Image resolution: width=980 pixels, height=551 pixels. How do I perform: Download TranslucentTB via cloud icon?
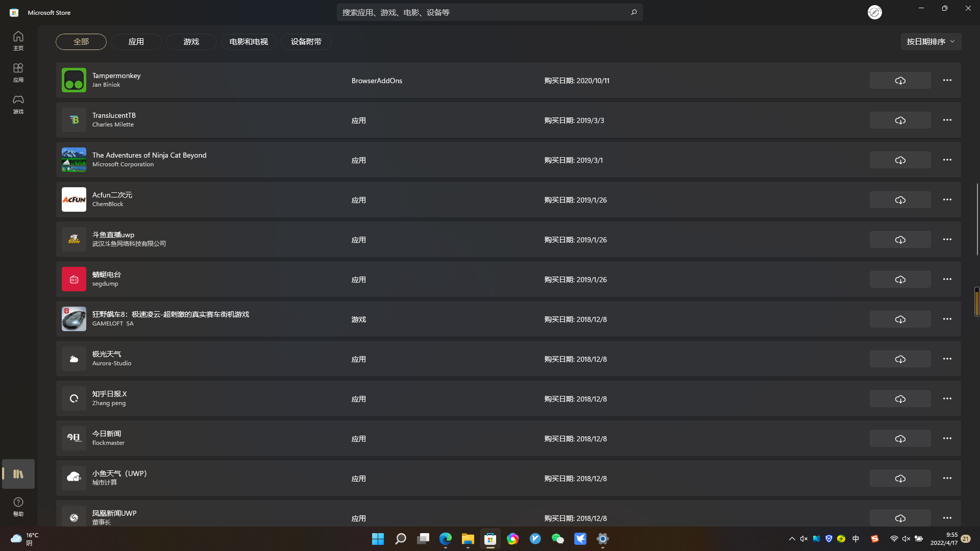point(900,120)
